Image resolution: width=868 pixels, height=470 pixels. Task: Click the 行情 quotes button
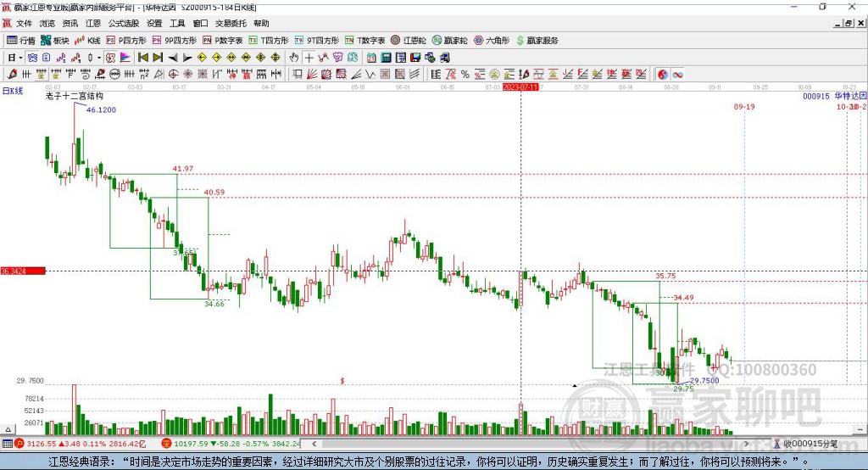(x=21, y=41)
